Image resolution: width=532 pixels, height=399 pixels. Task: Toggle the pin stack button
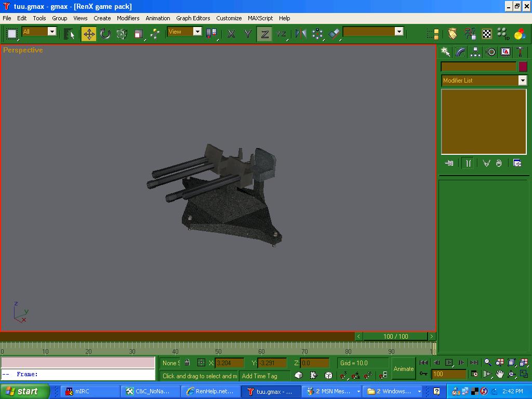coord(449,163)
